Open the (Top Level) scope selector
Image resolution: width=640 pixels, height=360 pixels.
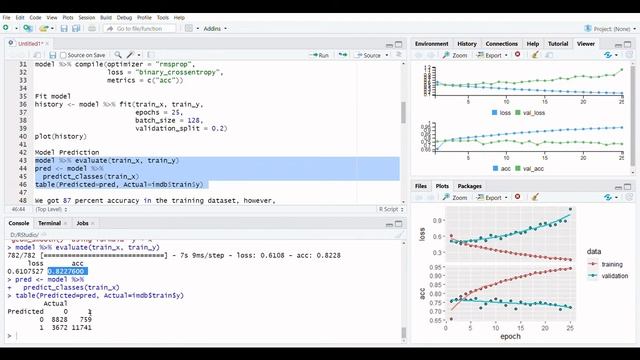point(51,209)
